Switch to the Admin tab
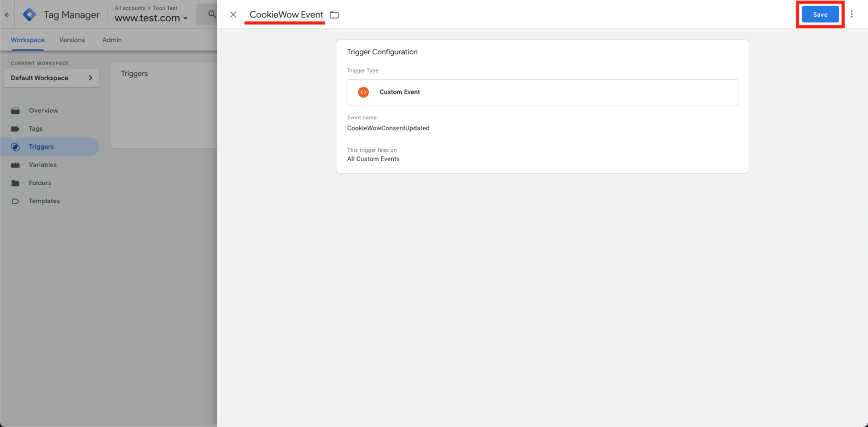The image size is (868, 427). click(x=112, y=40)
